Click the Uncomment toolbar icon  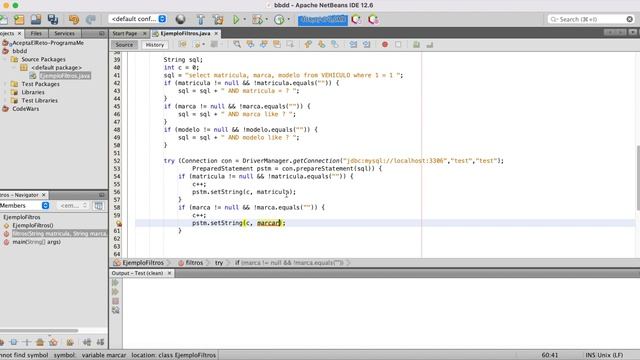(429, 44)
